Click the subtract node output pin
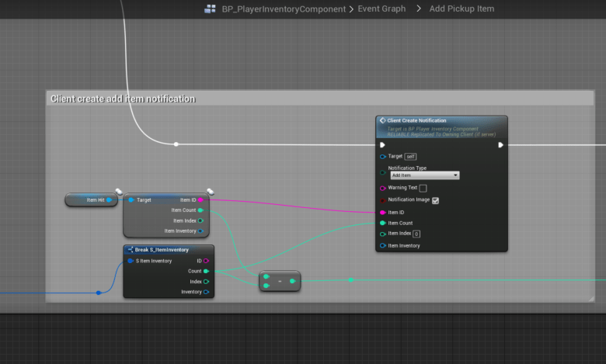Image resolution: width=606 pixels, height=364 pixels. pyautogui.click(x=292, y=281)
